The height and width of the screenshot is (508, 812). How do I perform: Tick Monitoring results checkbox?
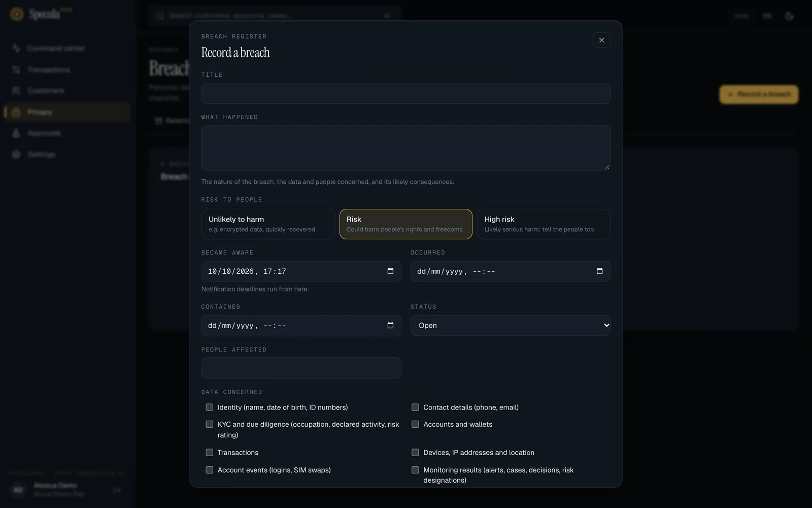tap(415, 470)
